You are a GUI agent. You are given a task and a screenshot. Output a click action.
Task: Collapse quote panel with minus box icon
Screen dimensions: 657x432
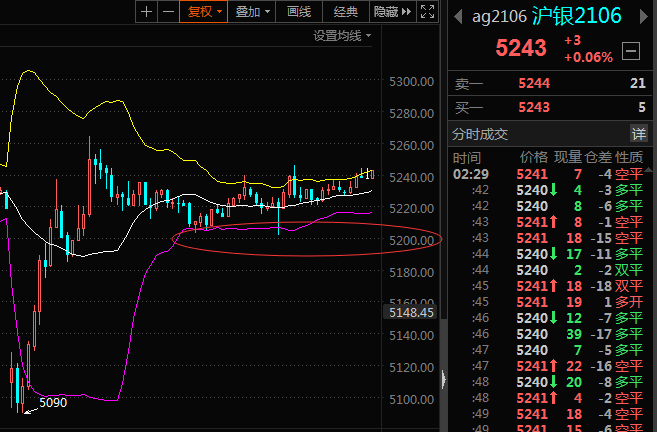pos(631,51)
